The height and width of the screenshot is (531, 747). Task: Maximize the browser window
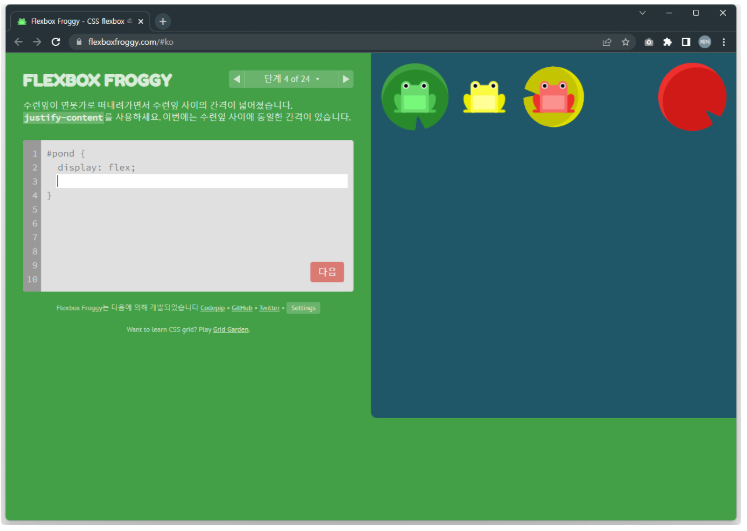(696, 13)
